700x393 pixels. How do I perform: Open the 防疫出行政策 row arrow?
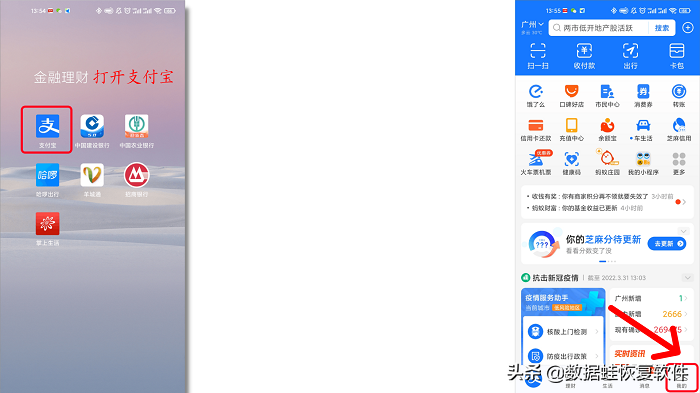coord(596,356)
